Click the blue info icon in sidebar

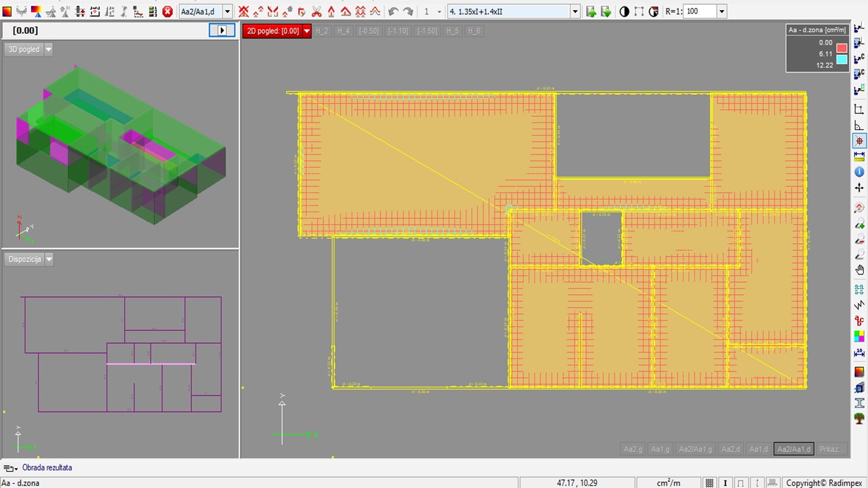tap(859, 172)
